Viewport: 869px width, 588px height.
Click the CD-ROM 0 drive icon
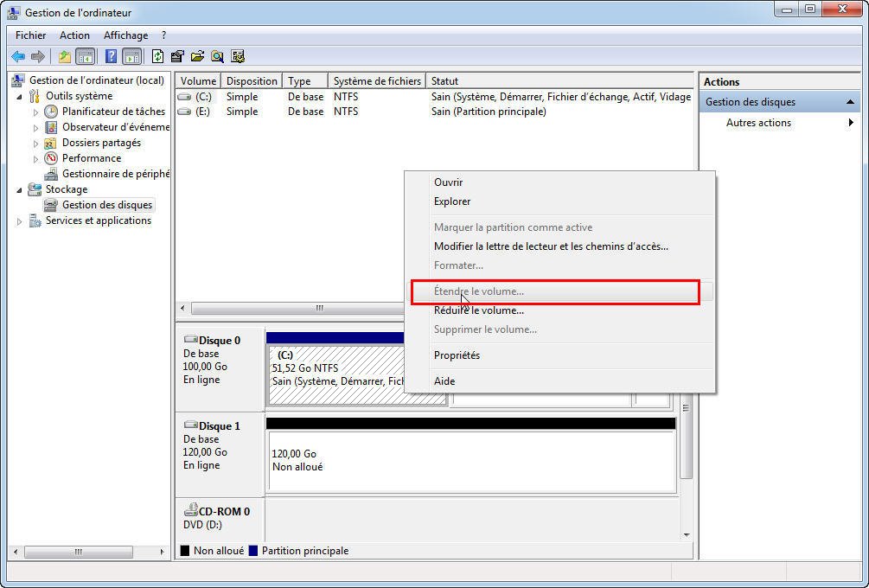[190, 509]
